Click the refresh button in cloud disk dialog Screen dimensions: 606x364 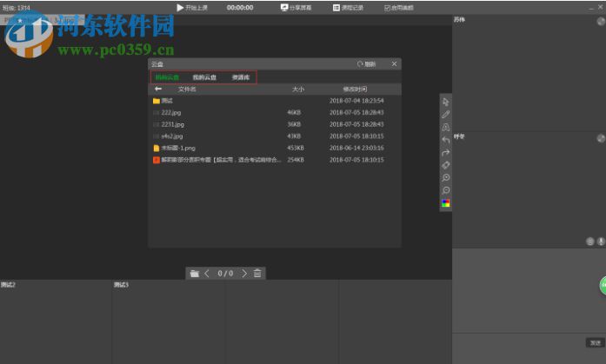[366, 64]
